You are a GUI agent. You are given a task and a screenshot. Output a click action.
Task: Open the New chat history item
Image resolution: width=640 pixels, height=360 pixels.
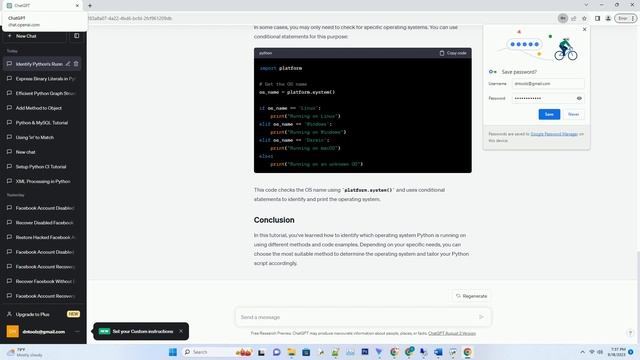point(42,152)
